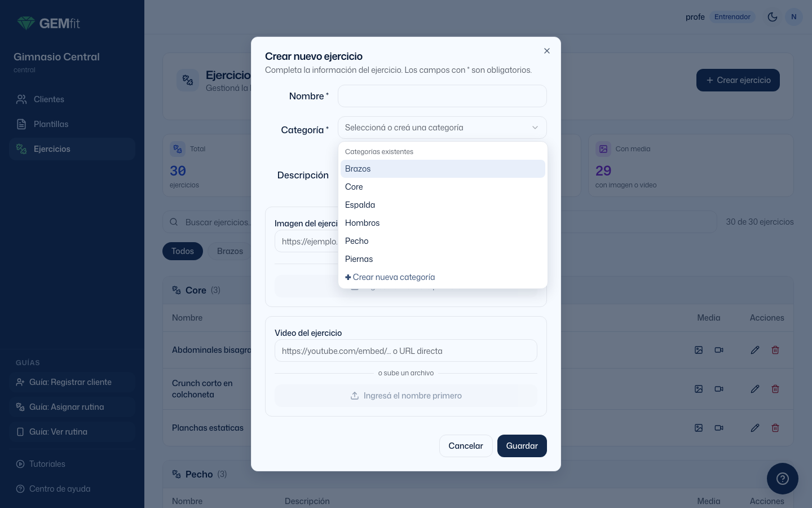The width and height of the screenshot is (812, 508).
Task: Close the Crear nuevo ejercicio dialog
Action: pyautogui.click(x=546, y=51)
